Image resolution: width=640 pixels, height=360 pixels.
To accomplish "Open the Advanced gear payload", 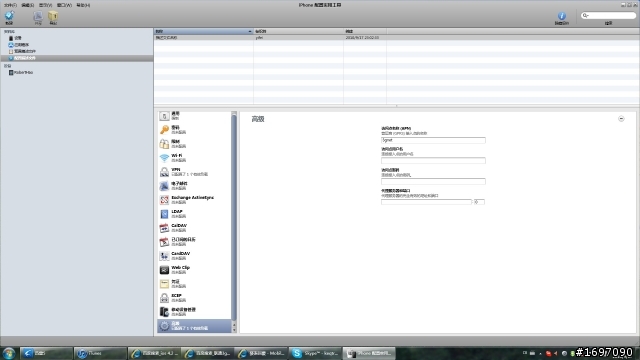I will pos(194,326).
